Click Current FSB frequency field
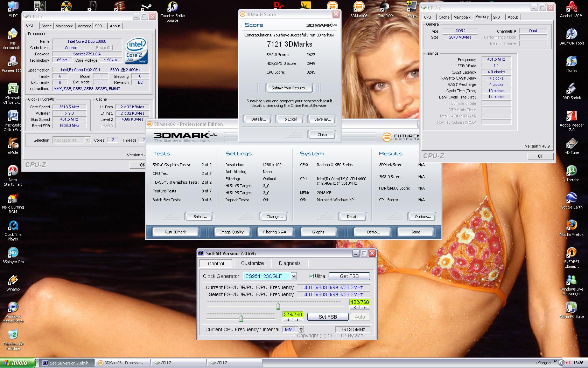 click(x=333, y=287)
